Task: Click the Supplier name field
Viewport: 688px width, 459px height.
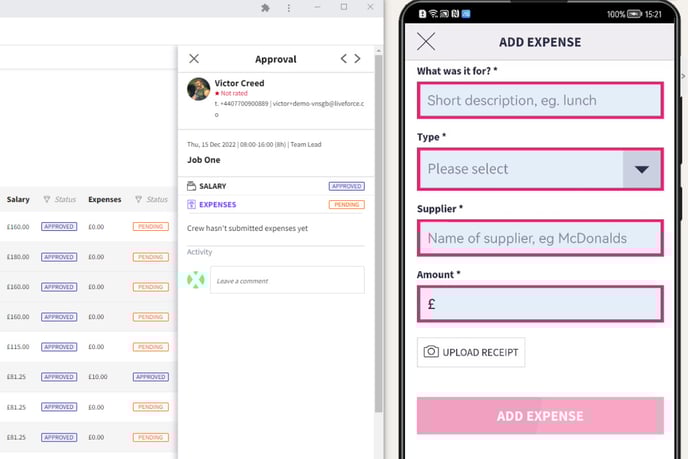Action: pos(540,238)
